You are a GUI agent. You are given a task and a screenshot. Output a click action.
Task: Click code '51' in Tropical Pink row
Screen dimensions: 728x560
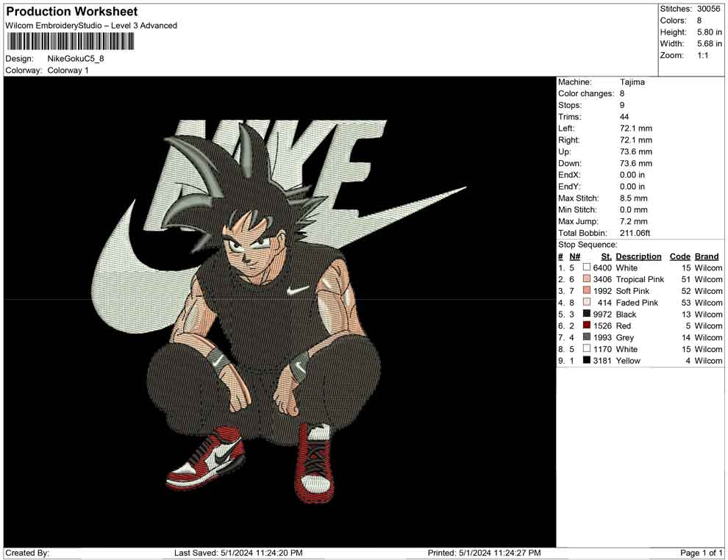(x=686, y=279)
